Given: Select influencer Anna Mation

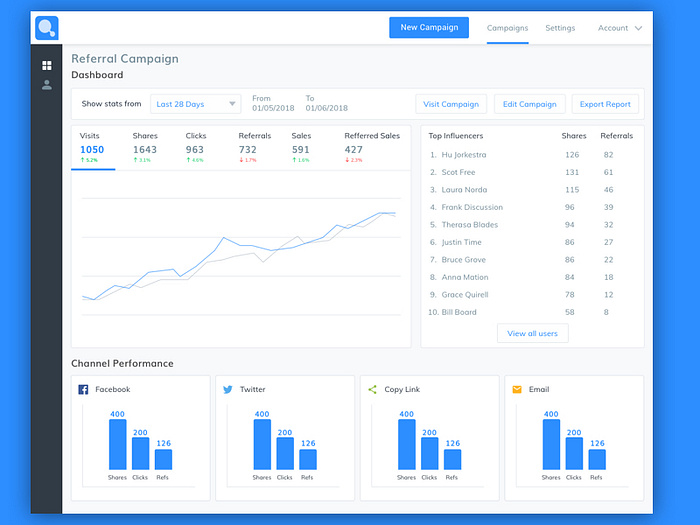Looking at the screenshot, I should (x=465, y=277).
